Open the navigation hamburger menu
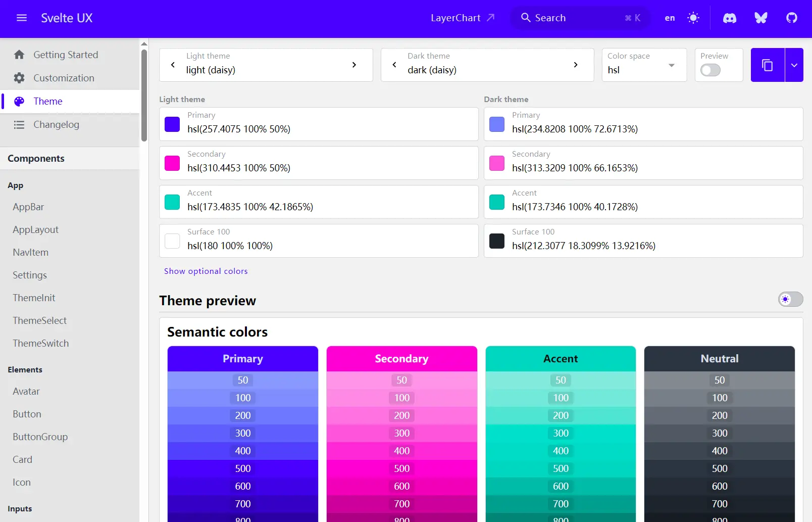Screen dimensions: 812x522 point(21,18)
